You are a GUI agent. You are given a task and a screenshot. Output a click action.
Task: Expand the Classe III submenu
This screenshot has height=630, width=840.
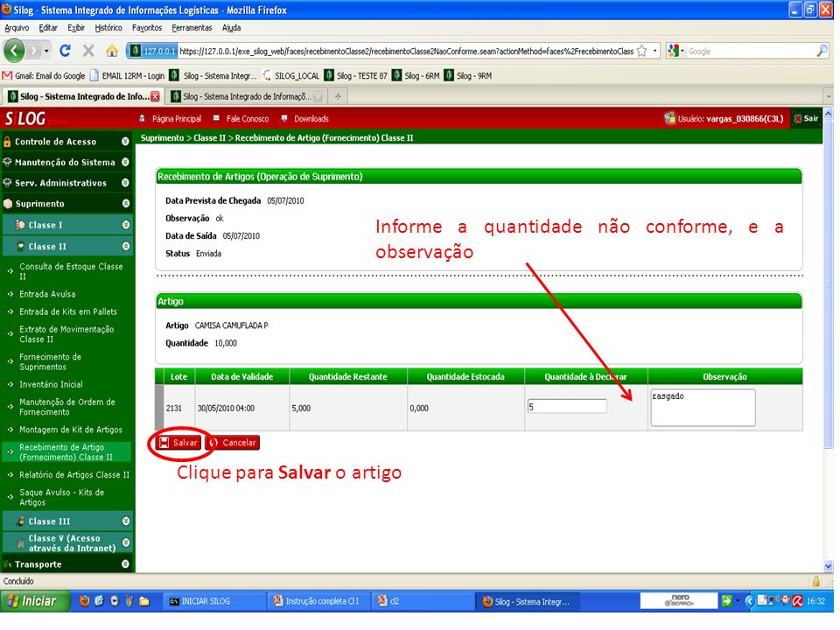pos(67,521)
